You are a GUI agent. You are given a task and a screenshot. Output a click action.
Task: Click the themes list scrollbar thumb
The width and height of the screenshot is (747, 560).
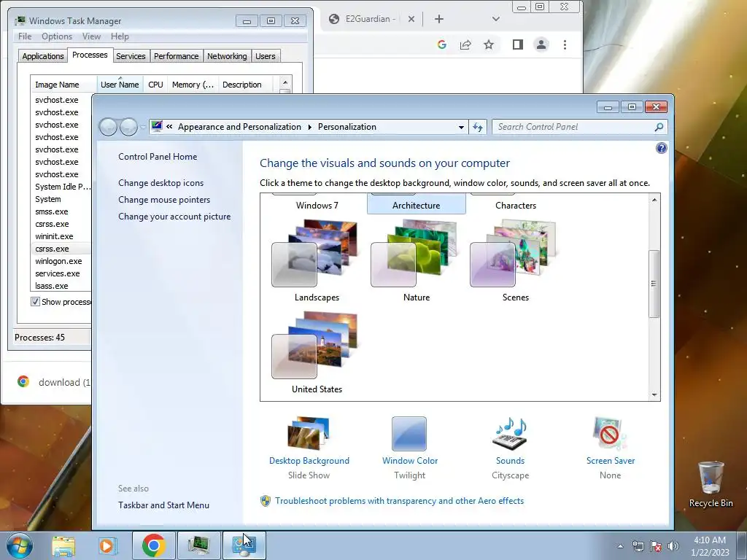(654, 284)
